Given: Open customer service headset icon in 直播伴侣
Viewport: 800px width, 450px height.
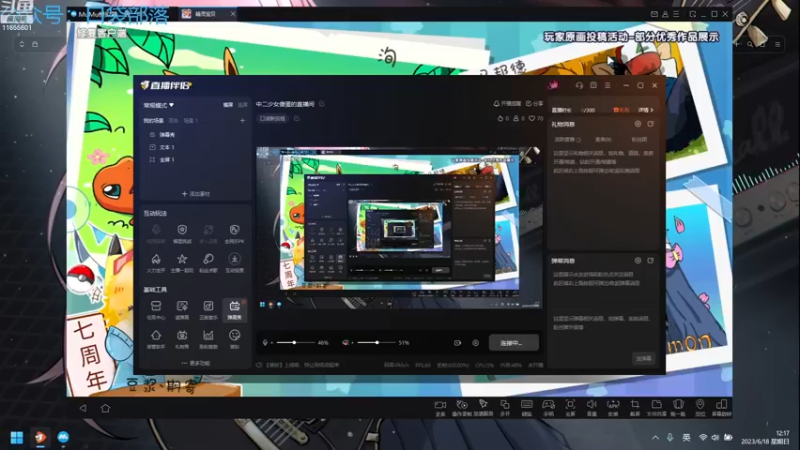Looking at the screenshot, I should pos(579,85).
